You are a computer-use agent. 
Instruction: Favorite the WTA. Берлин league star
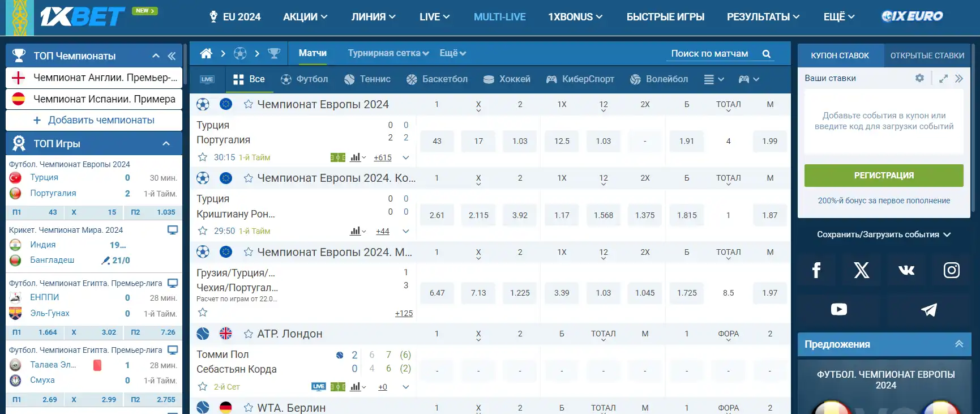(x=248, y=408)
